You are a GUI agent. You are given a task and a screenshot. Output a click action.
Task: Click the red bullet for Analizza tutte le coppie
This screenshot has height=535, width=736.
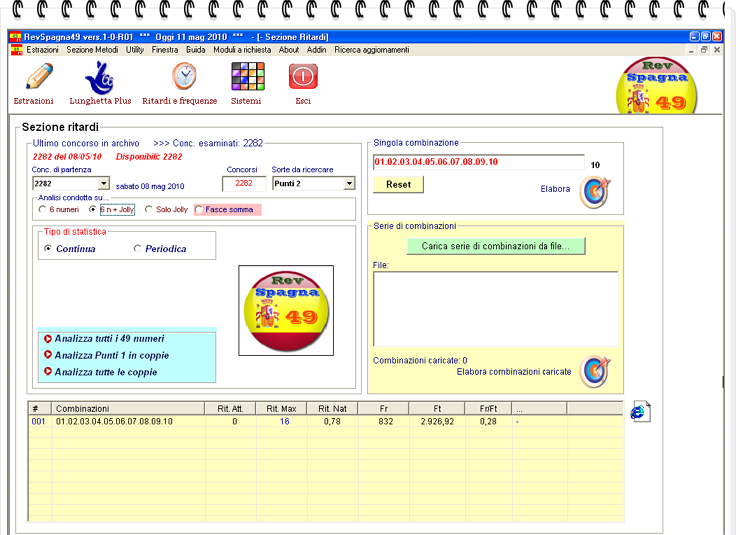47,371
